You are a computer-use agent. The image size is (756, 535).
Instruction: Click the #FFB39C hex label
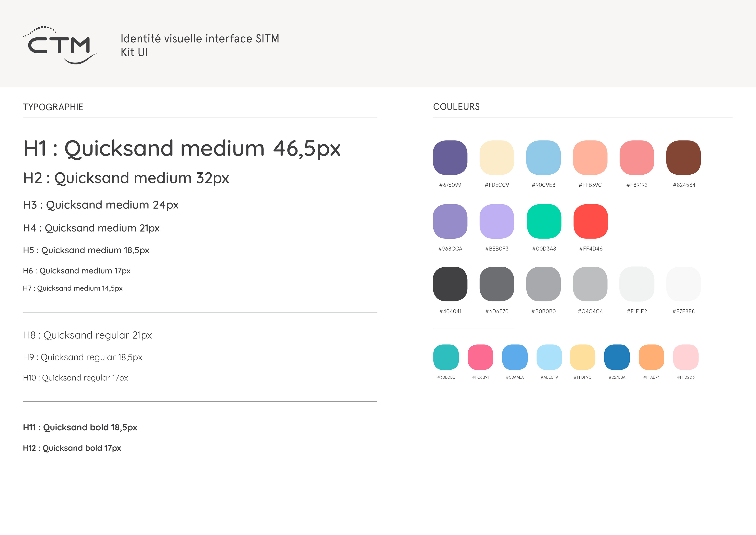pos(590,185)
